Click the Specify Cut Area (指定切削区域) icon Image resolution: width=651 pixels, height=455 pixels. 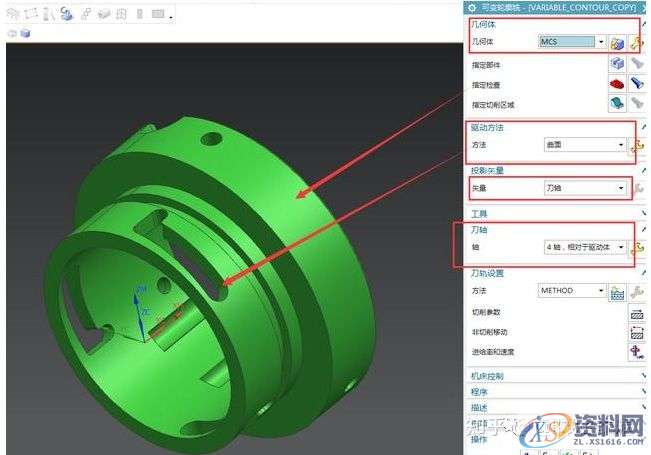point(616,104)
